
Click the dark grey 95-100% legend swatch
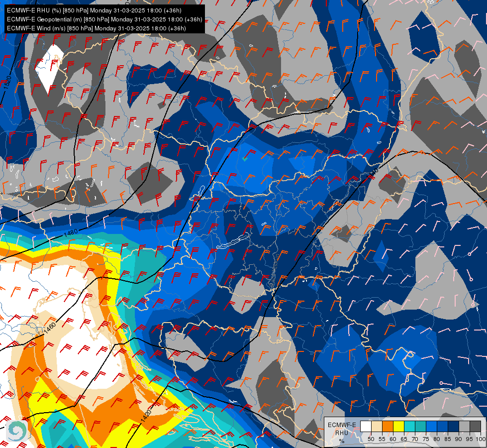[475, 426]
